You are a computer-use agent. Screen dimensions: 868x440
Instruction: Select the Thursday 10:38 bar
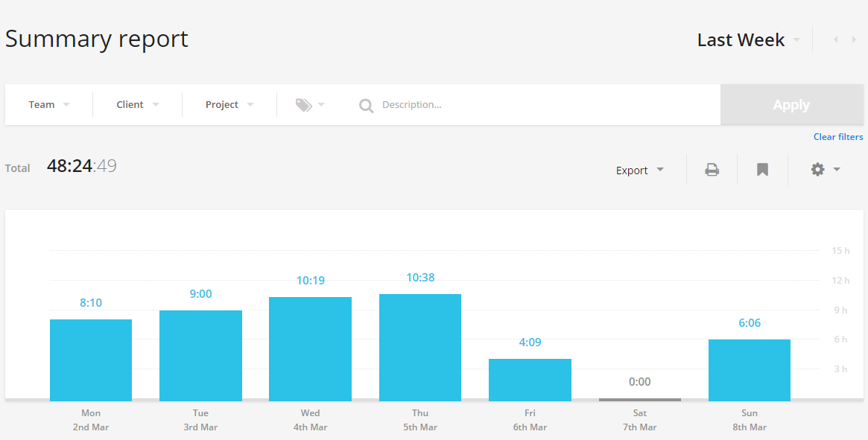pyautogui.click(x=420, y=348)
